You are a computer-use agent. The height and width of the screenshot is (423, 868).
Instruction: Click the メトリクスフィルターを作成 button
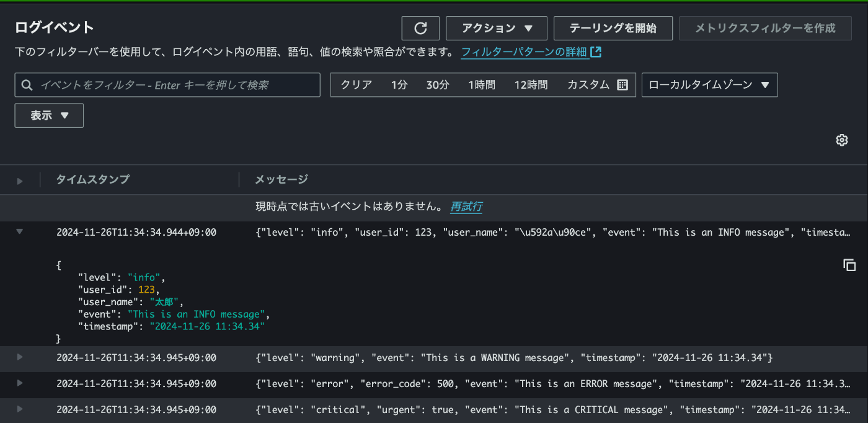pos(765,29)
